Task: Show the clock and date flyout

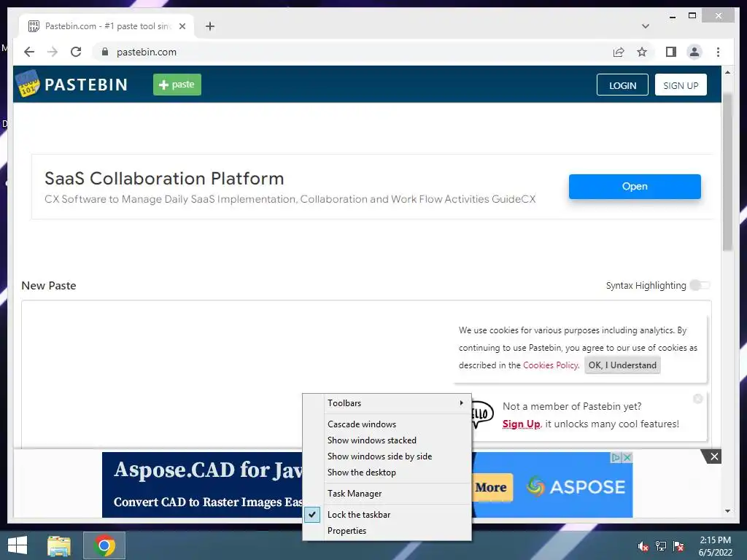Action: coord(715,546)
